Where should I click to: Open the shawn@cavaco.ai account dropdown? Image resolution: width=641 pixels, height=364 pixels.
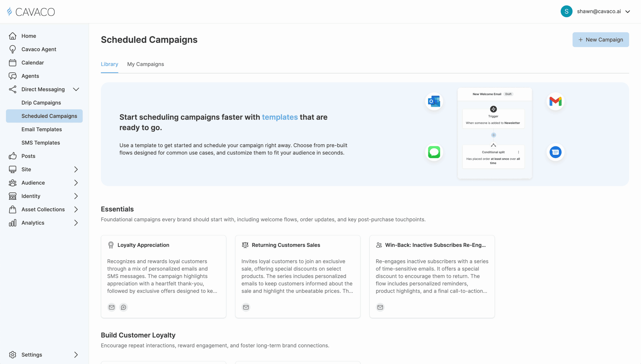point(628,12)
